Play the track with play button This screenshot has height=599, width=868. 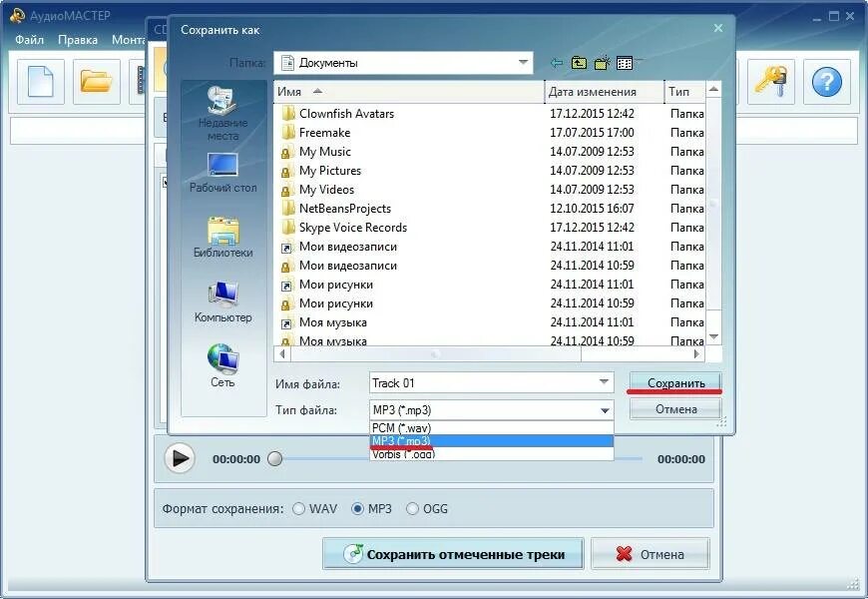pos(180,459)
